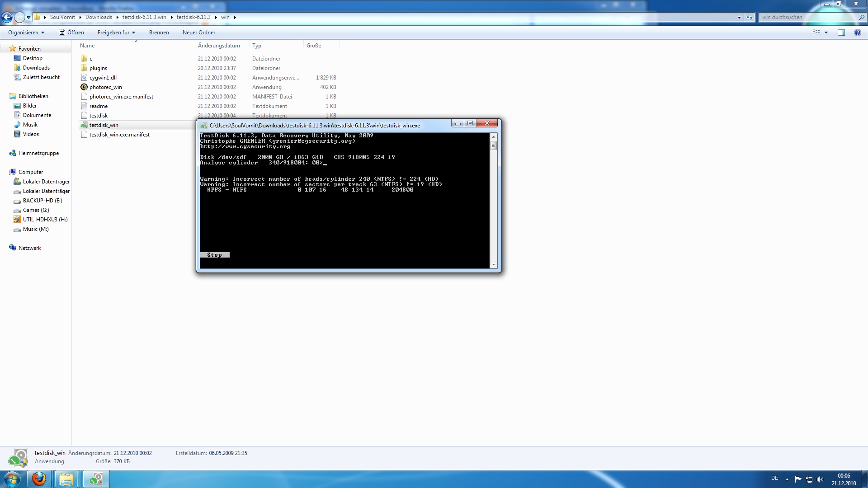868x488 pixels.
Task: Select Netzwerk in the sidebar
Action: (x=29, y=248)
